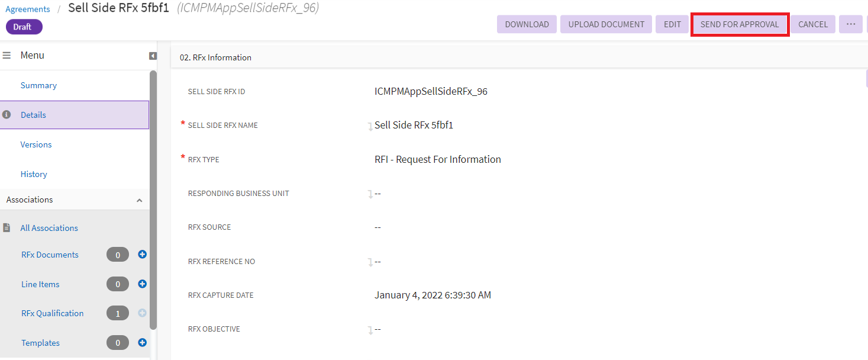Click plus icon next to RFx Documents
This screenshot has height=360, width=868.
tap(142, 255)
